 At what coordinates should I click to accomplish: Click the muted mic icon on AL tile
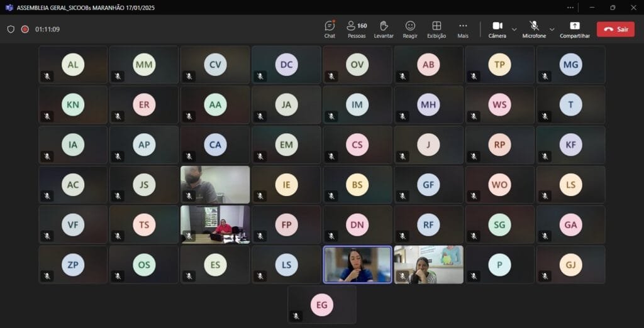tap(47, 76)
